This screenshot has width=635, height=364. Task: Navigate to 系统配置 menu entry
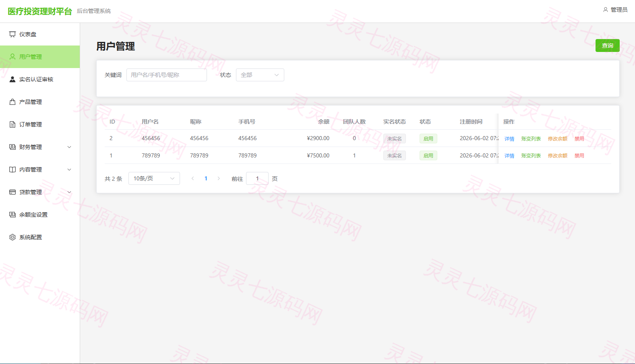[40, 237]
